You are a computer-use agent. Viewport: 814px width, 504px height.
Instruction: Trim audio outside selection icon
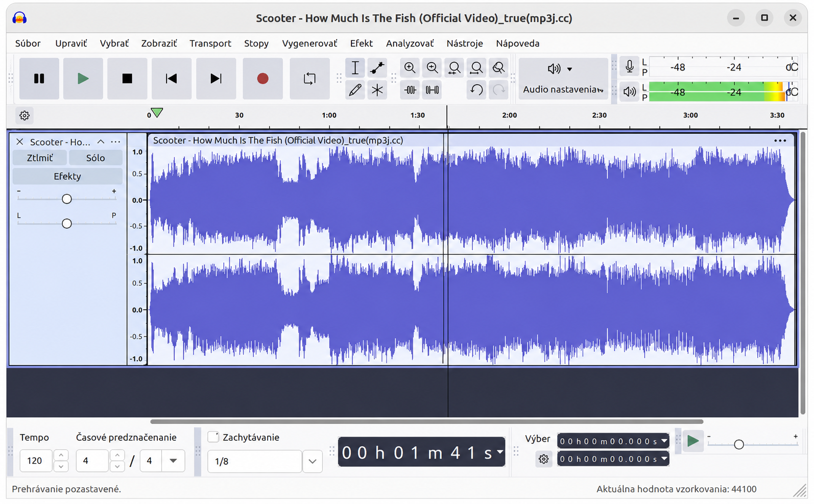pos(410,90)
